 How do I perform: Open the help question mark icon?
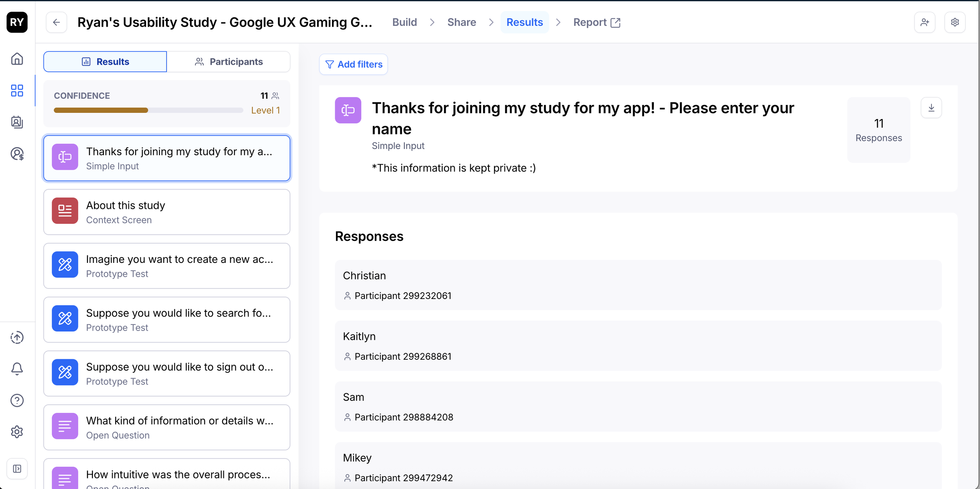coord(17,400)
